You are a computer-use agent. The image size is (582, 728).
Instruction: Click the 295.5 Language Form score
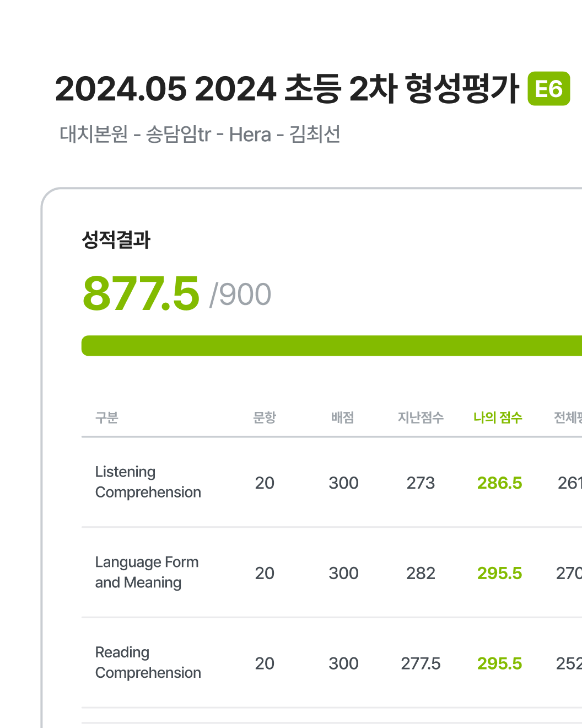pos(499,574)
